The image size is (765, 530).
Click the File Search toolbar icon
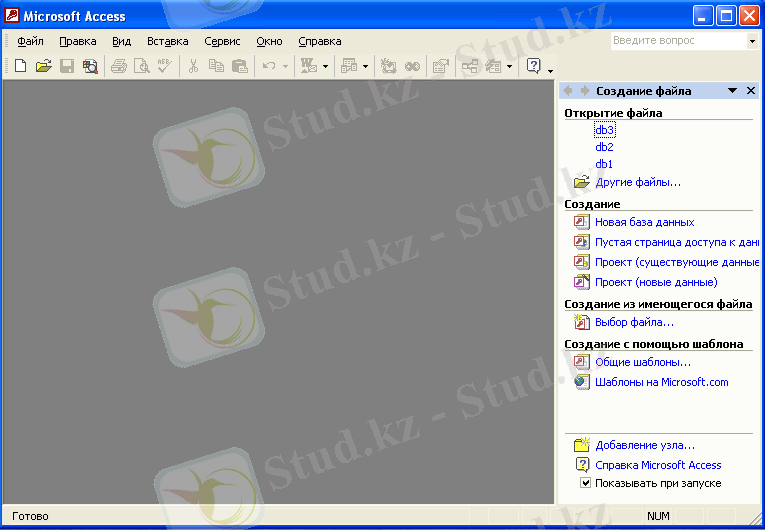click(91, 66)
